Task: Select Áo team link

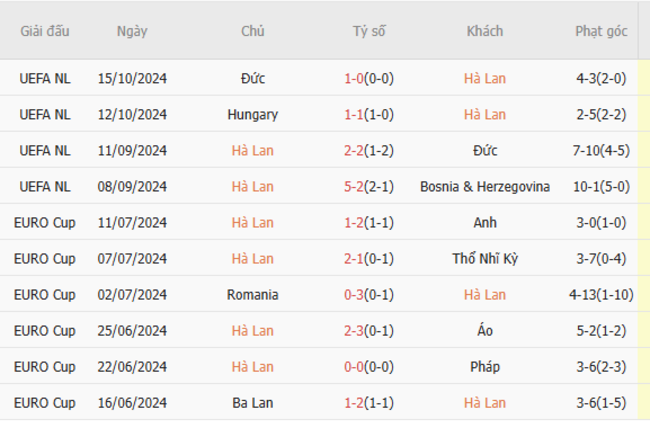Action: (485, 331)
